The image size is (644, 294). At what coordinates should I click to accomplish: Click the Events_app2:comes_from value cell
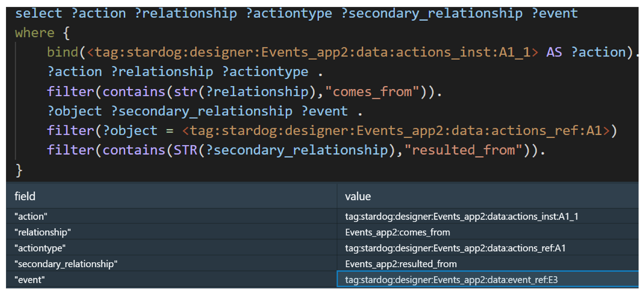(397, 232)
